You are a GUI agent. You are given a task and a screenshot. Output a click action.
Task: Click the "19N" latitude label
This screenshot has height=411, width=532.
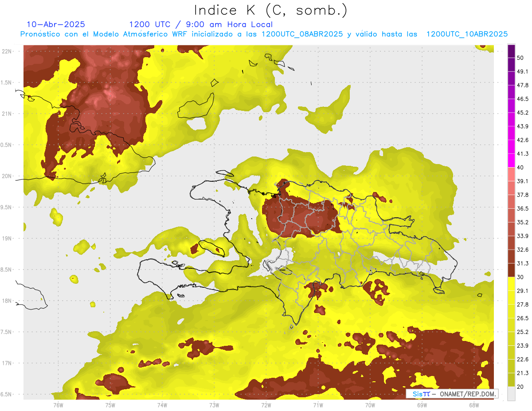8,239
